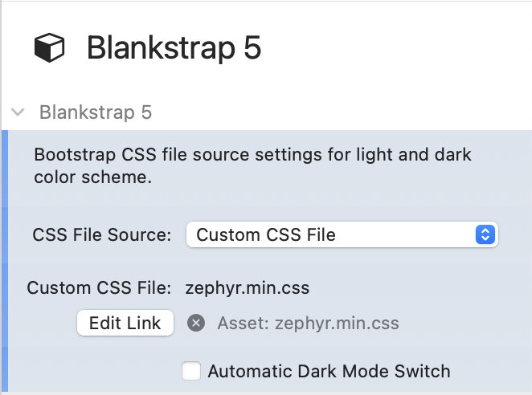Click the words 'color scheme.' in the description

coord(92,177)
